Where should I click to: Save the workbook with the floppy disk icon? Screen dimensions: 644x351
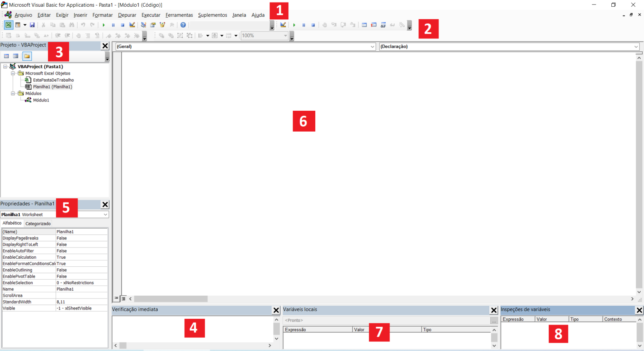[32, 25]
